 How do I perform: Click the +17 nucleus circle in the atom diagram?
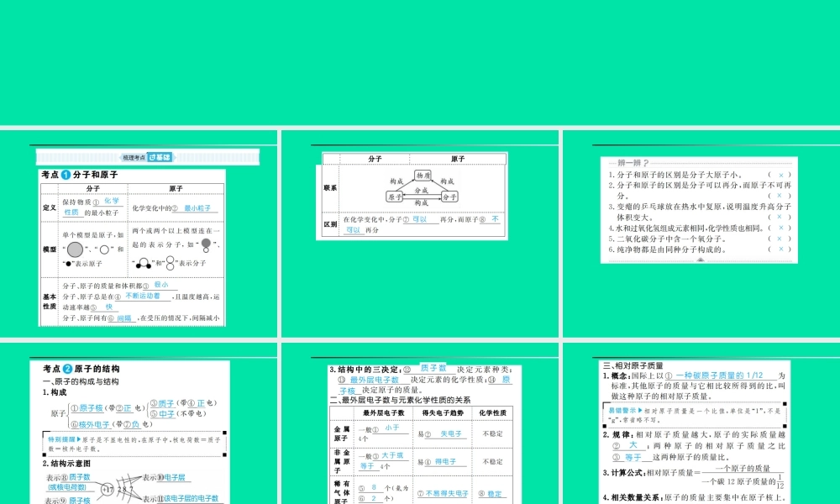108,490
